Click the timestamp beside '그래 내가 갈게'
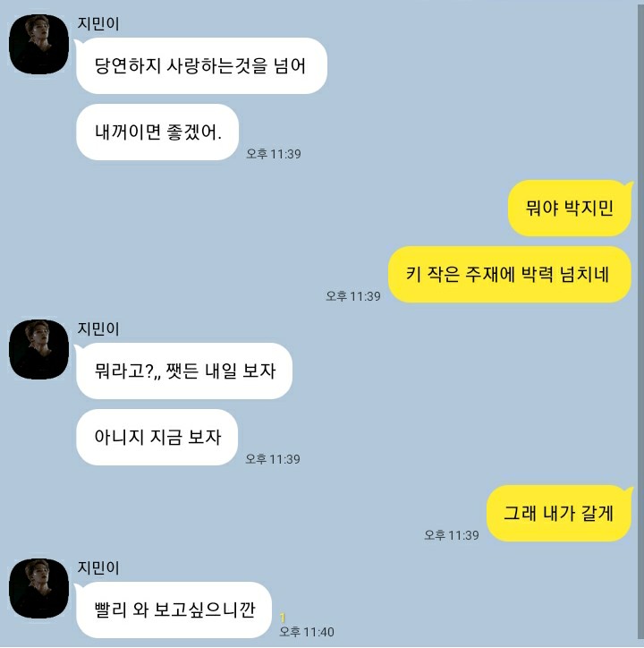Image resolution: width=644 pixels, height=648 pixels. tap(452, 535)
